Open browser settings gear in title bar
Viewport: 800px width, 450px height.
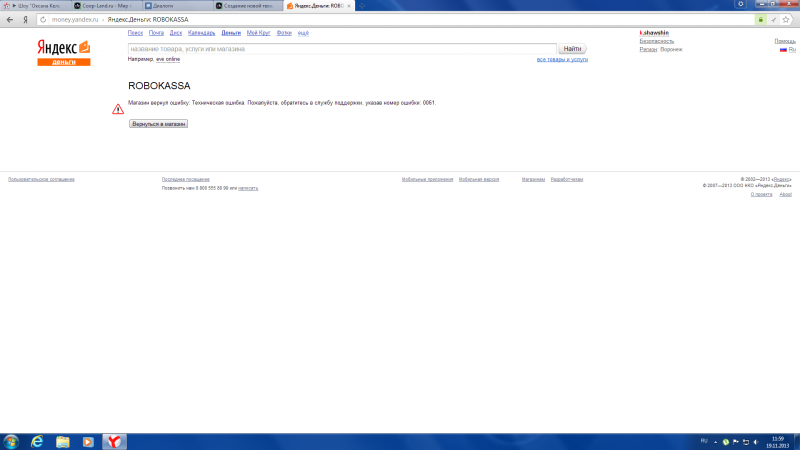pyautogui.click(x=740, y=4)
